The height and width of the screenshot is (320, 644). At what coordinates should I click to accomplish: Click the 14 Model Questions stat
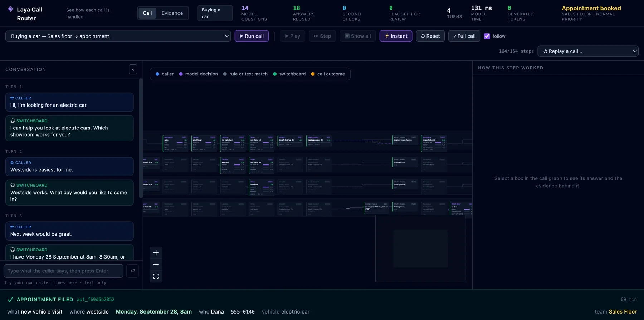[x=254, y=13]
